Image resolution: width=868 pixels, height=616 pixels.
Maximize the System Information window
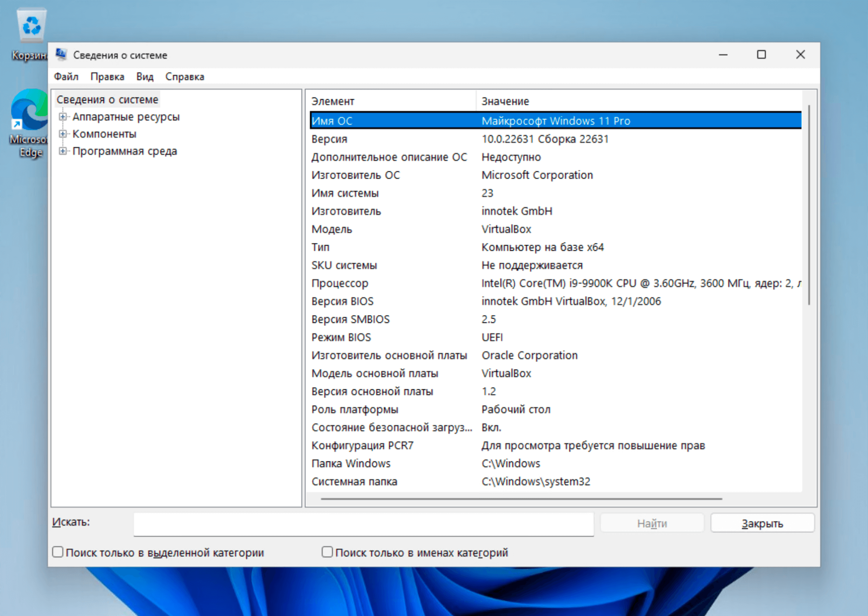(x=761, y=55)
